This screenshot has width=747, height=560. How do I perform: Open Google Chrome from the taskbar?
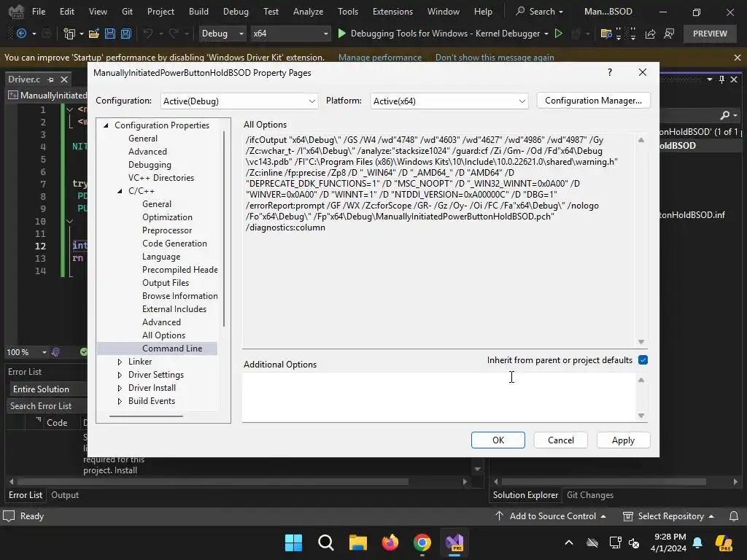pos(422,542)
